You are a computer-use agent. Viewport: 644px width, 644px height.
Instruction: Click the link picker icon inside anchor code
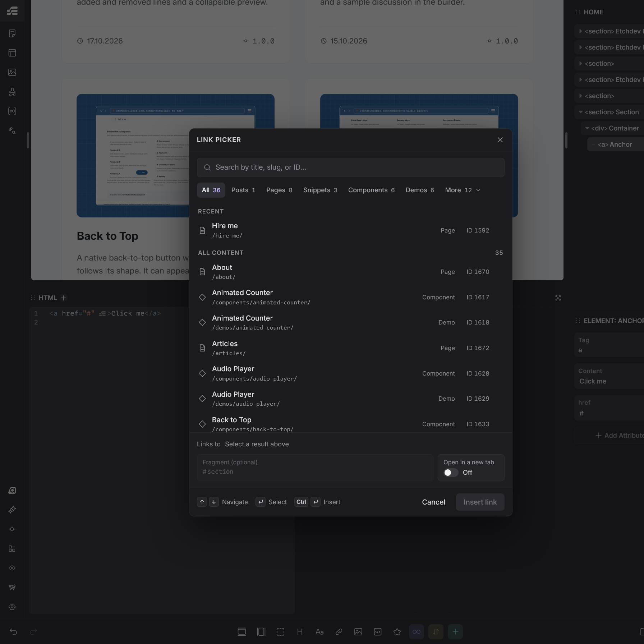[102, 314]
